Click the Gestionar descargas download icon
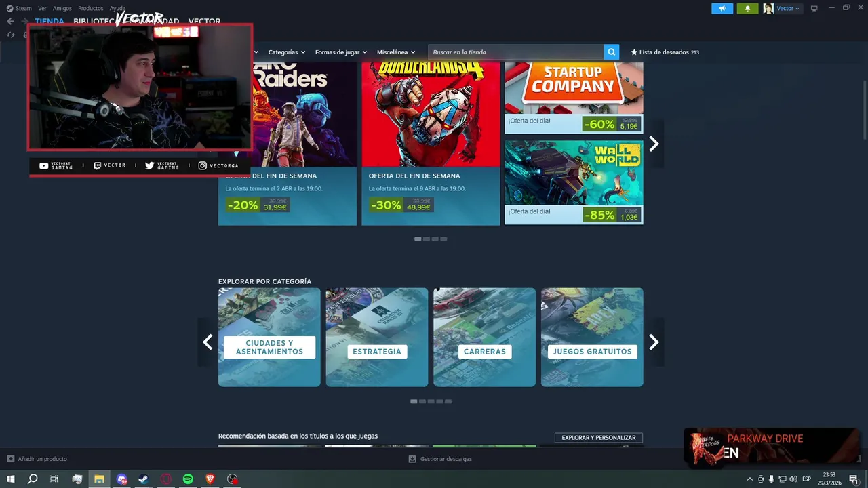This screenshot has width=868, height=488. point(412,459)
